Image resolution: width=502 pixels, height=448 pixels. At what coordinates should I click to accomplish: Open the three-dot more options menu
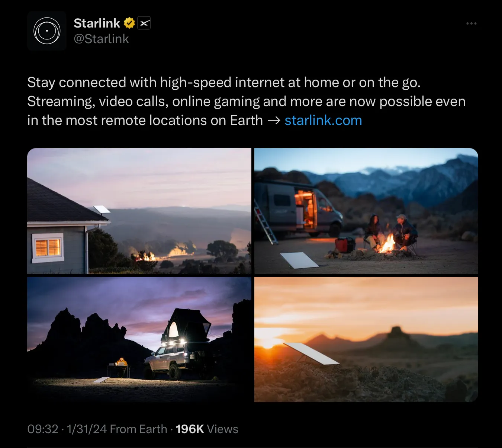tap(471, 23)
